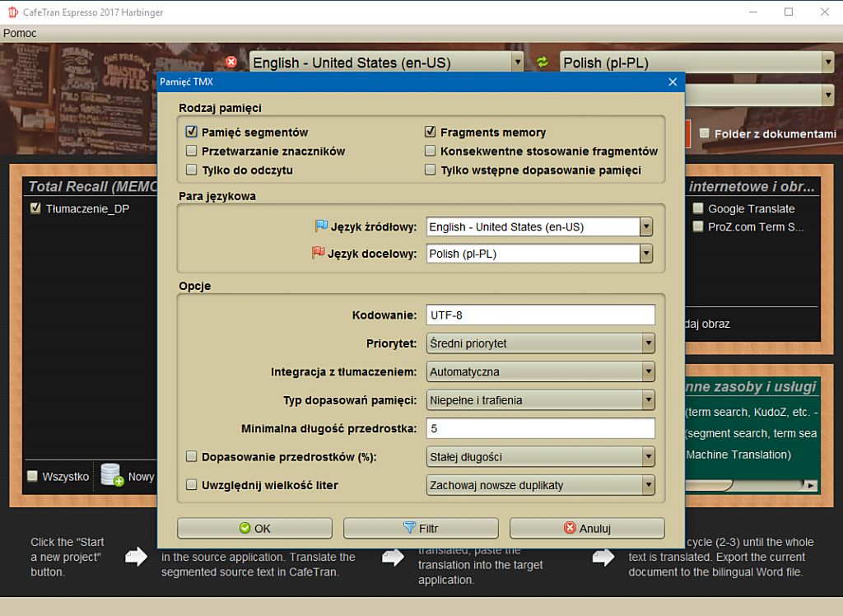This screenshot has width=843, height=616.
Task: Open the Pomoc menu
Action: [20, 33]
